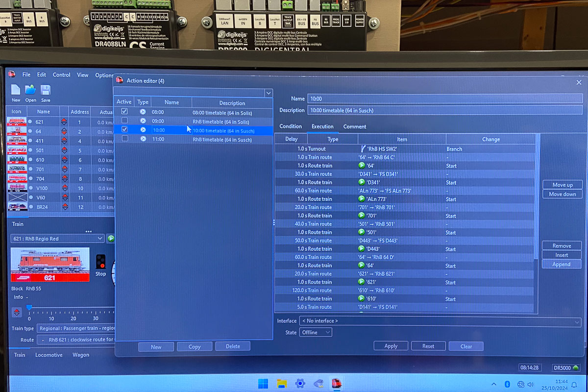Open File Explorer from the taskbar
The image size is (588, 392).
281,383
